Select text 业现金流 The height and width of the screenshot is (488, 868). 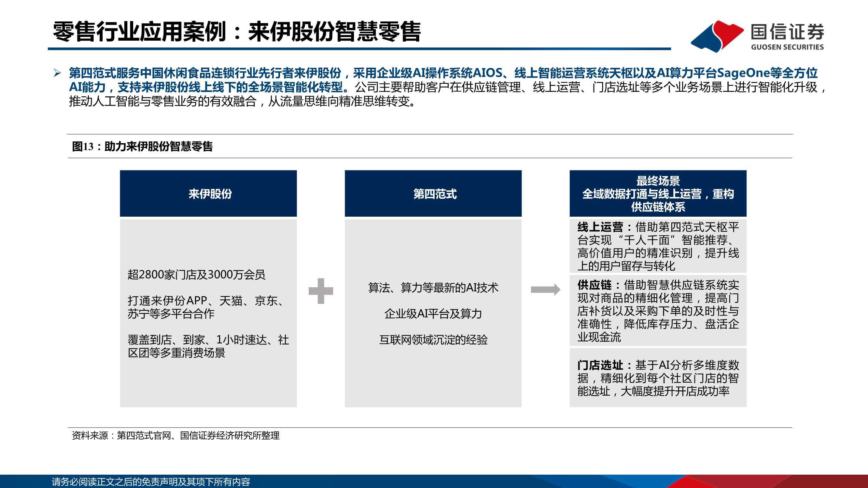[599, 337]
